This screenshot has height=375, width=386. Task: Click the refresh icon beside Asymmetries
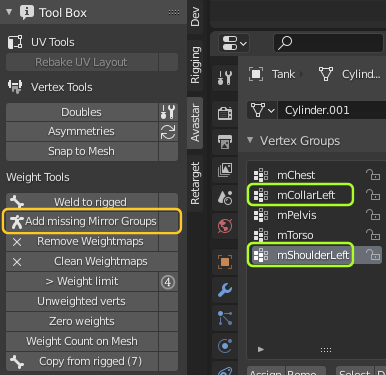[x=168, y=132]
